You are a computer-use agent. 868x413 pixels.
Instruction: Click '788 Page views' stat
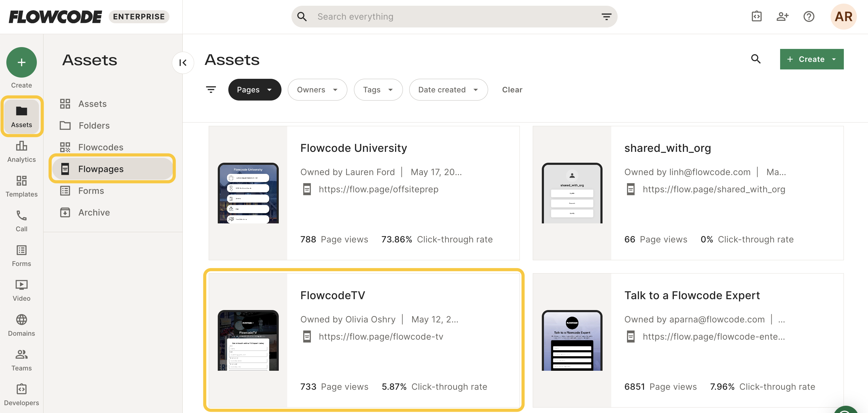(334, 239)
